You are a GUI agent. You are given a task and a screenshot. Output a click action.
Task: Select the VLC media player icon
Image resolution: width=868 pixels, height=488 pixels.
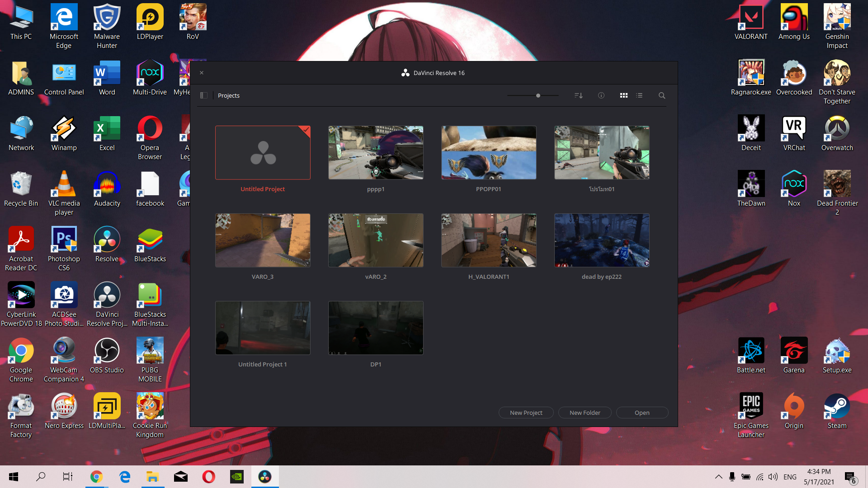point(64,193)
